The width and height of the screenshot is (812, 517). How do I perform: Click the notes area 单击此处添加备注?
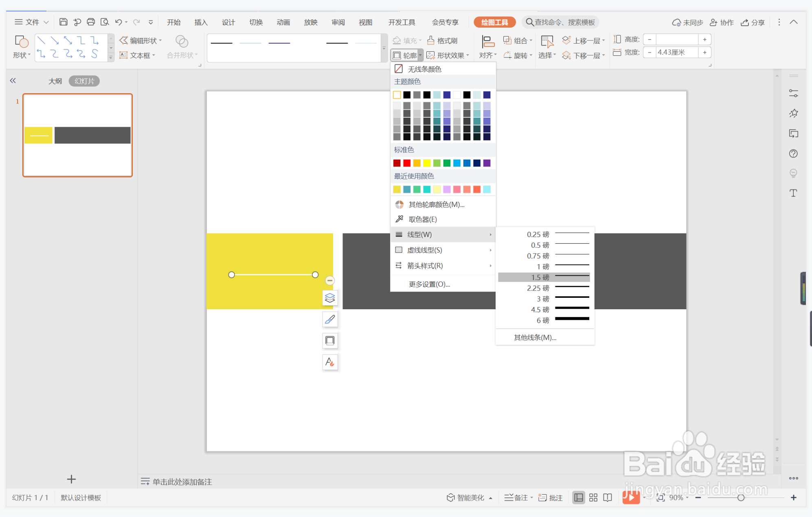coord(182,482)
